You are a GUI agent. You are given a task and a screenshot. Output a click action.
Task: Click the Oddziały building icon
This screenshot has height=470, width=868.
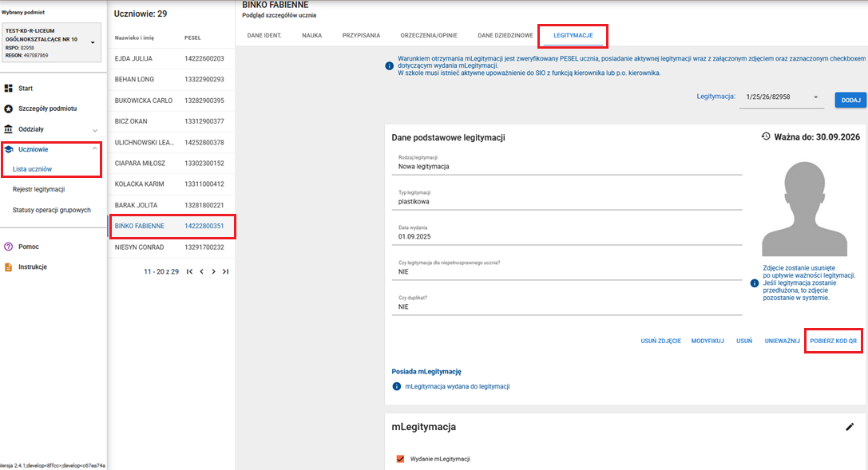(x=9, y=129)
